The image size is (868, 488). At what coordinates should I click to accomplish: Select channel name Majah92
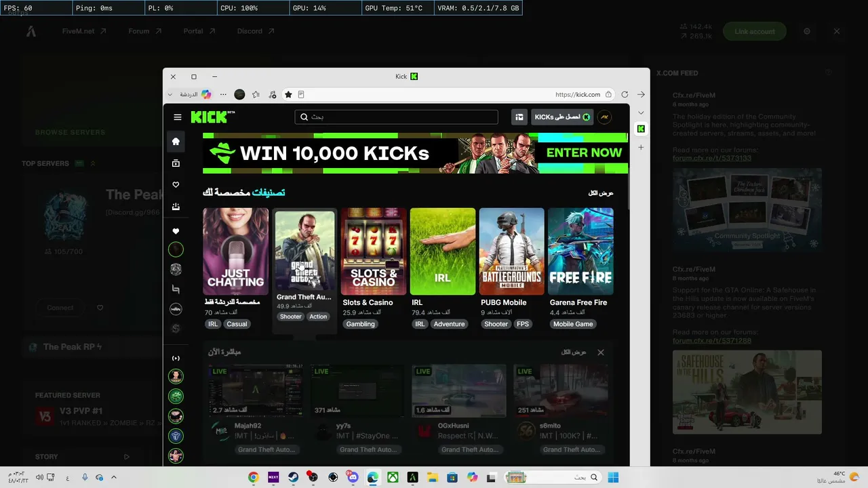(248, 426)
